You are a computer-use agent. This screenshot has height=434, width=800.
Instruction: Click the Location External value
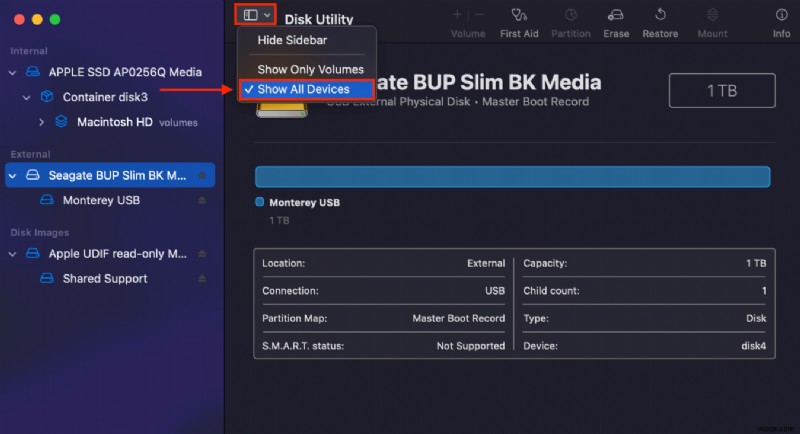[x=486, y=263]
